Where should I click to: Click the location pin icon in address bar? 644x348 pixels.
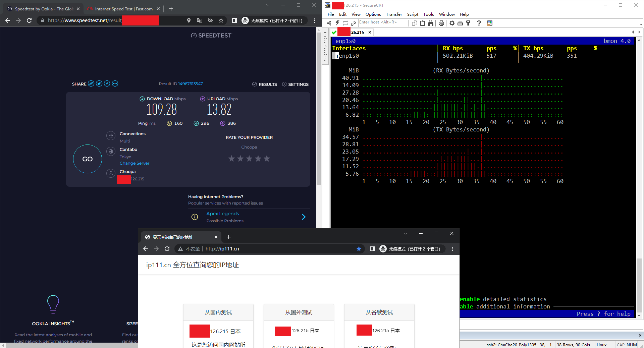tap(189, 20)
